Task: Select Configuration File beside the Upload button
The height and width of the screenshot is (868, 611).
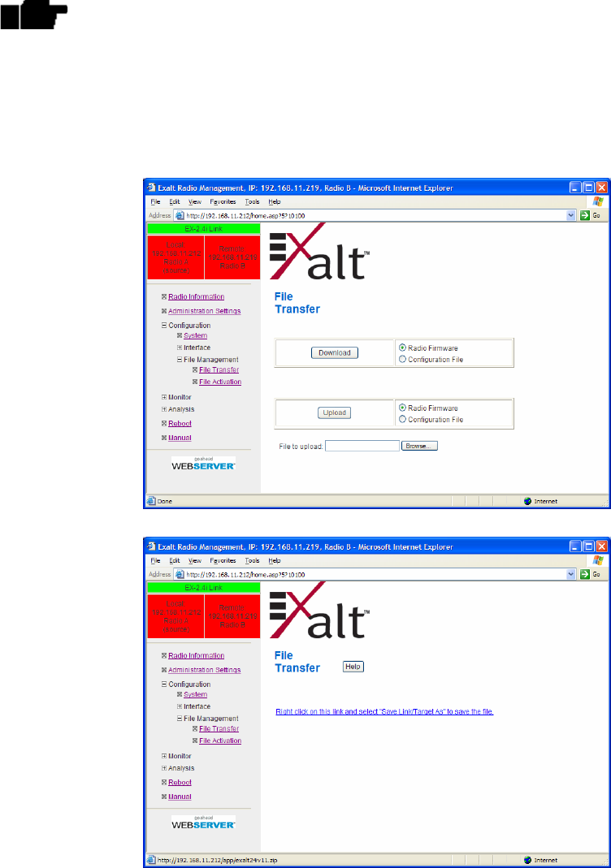Action: [x=403, y=419]
